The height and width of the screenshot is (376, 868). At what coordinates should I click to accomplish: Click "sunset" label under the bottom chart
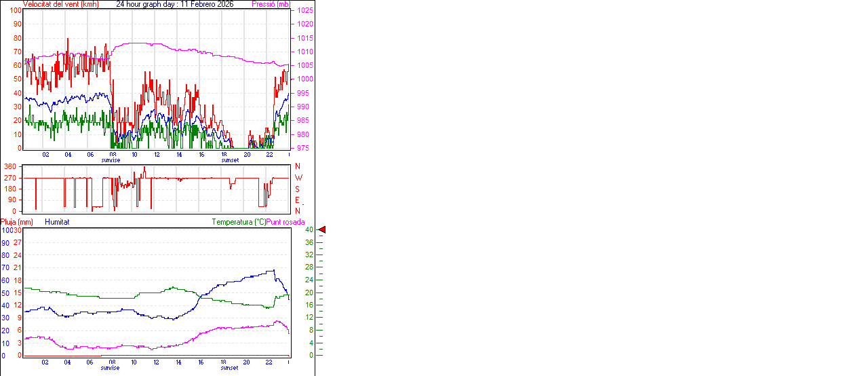[x=229, y=368]
